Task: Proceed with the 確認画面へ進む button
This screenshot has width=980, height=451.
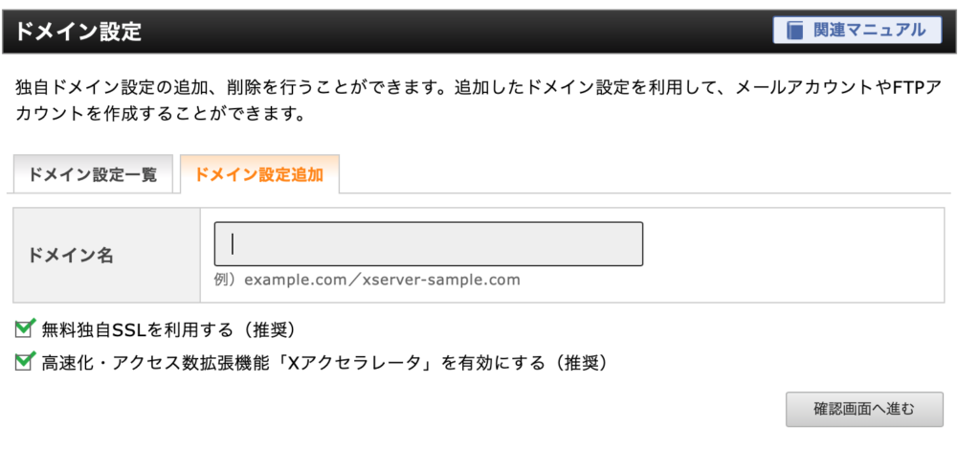Action: tap(864, 410)
